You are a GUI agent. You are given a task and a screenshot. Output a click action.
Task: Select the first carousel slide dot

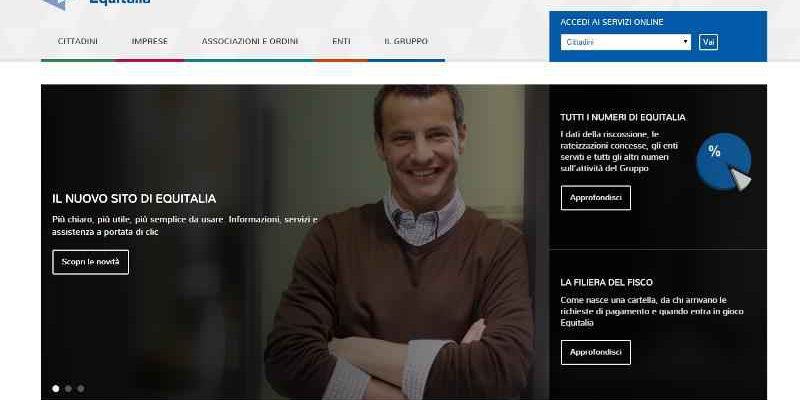(x=56, y=389)
